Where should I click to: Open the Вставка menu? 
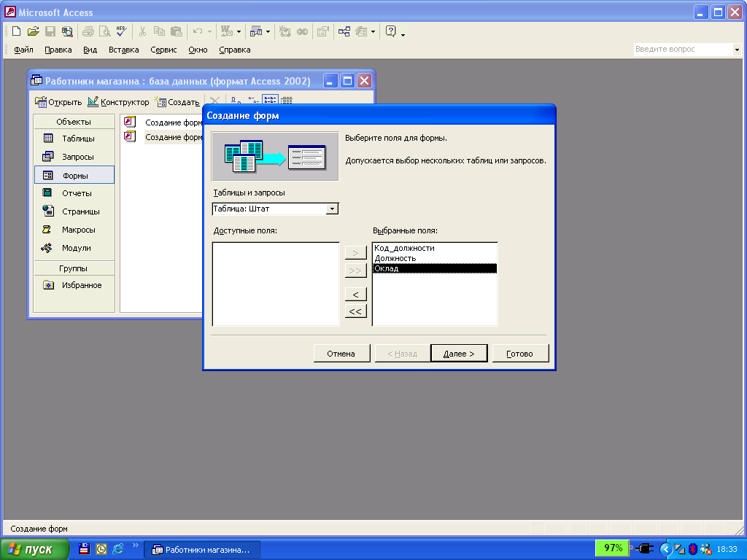pyautogui.click(x=124, y=50)
